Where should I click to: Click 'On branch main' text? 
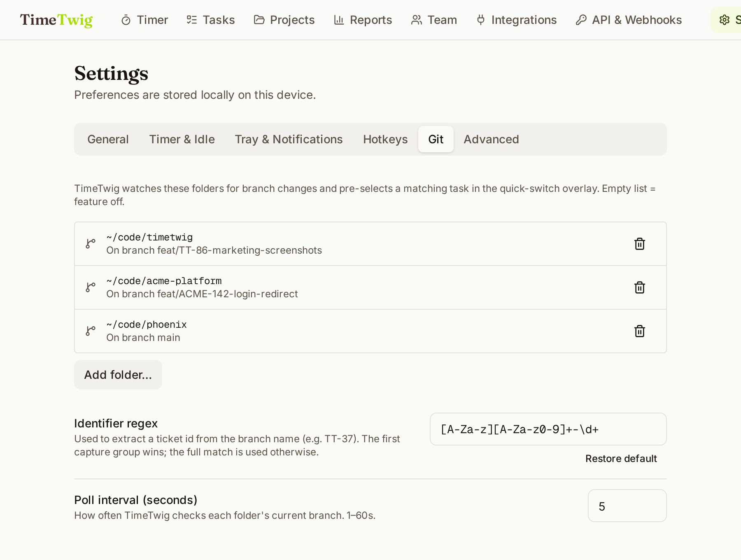click(x=143, y=338)
